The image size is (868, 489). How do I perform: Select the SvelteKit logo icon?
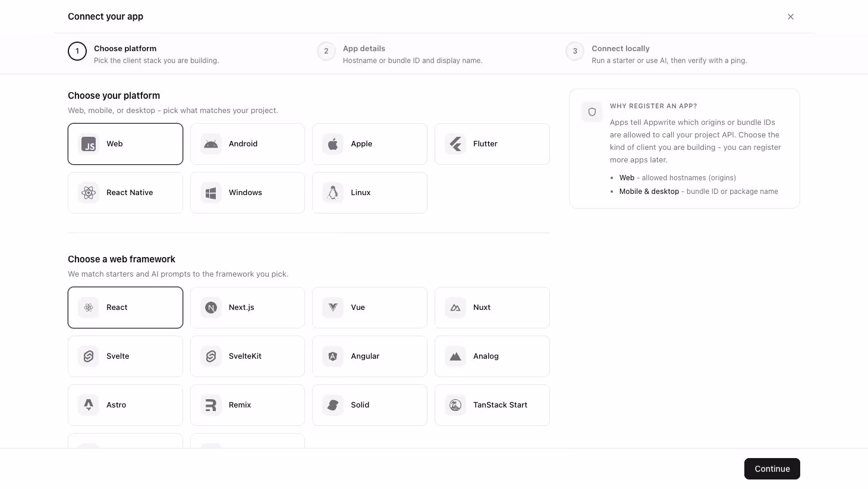[211, 356]
